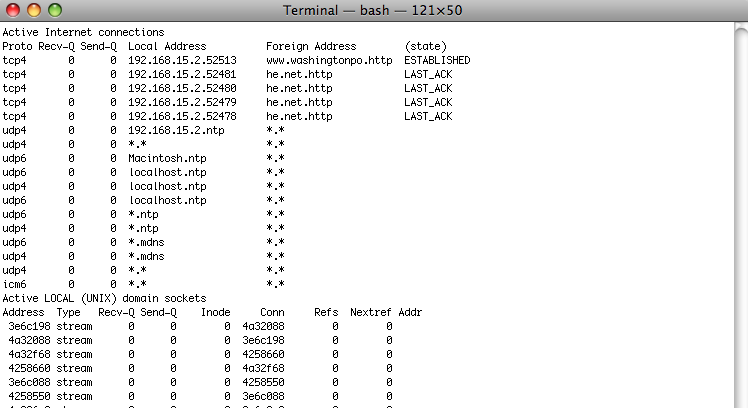The image size is (748, 408).
Task: Click the 'Local Address' column header
Action: [167, 46]
